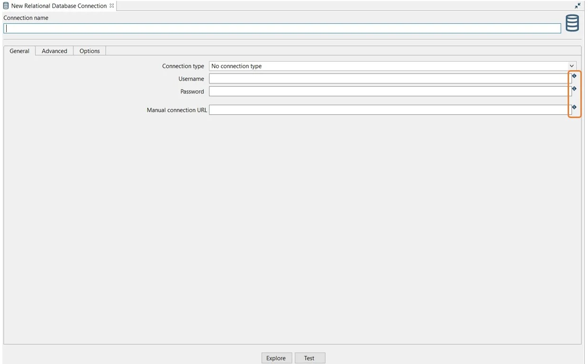Select the General tab
Screen dimensions: 588x364
19,51
